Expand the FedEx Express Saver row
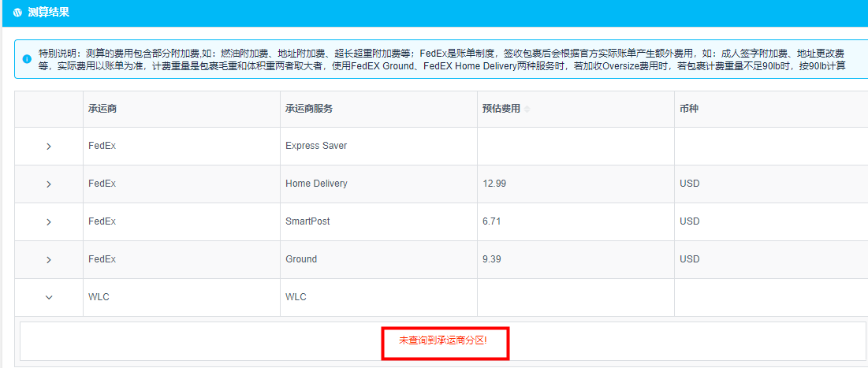868x368 pixels. (49, 147)
